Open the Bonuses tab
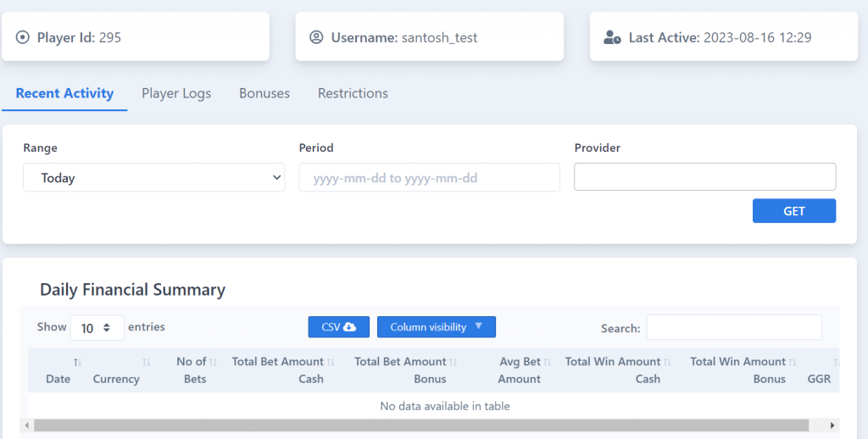Image resolution: width=868 pixels, height=439 pixels. pos(264,93)
